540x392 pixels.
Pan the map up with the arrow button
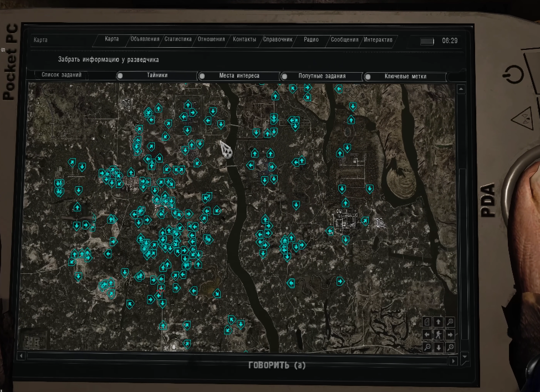438,322
